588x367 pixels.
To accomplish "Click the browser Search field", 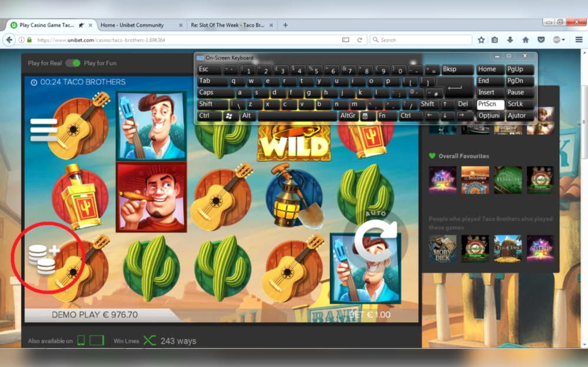I will (x=421, y=40).
